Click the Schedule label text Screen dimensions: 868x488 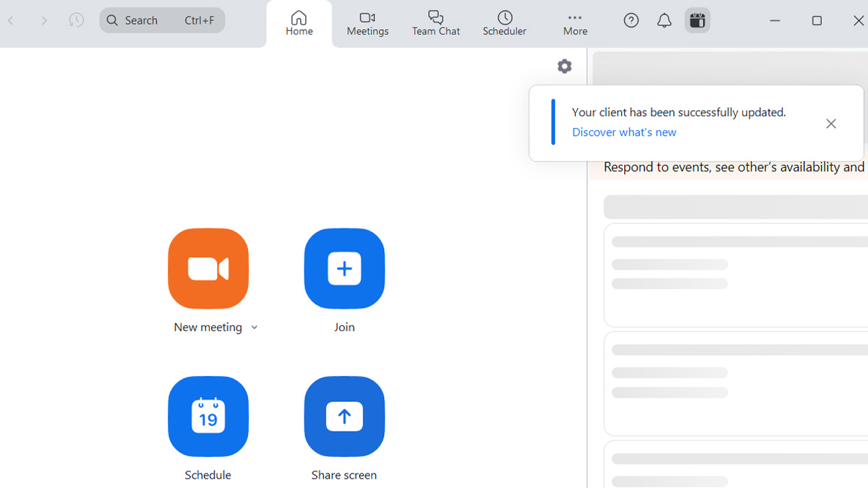click(208, 475)
